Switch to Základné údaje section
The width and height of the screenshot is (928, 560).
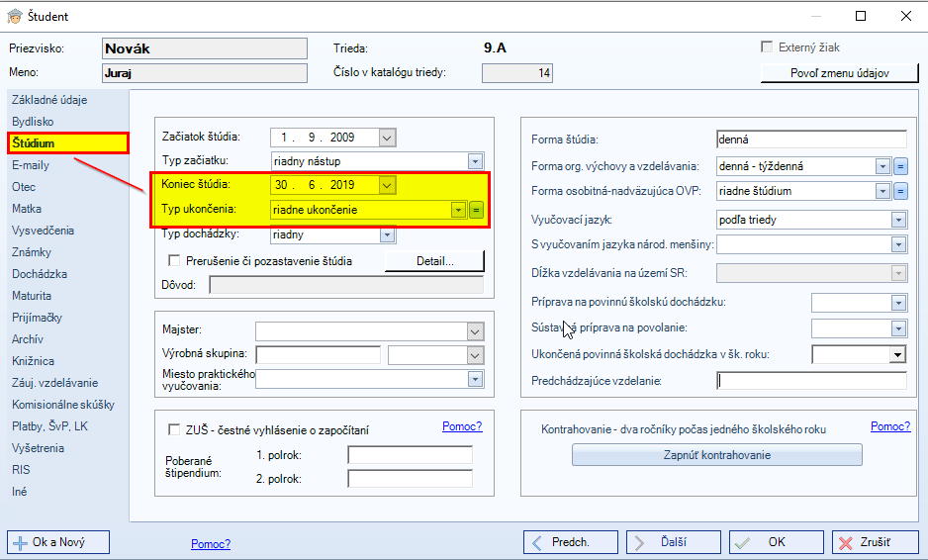(x=49, y=100)
